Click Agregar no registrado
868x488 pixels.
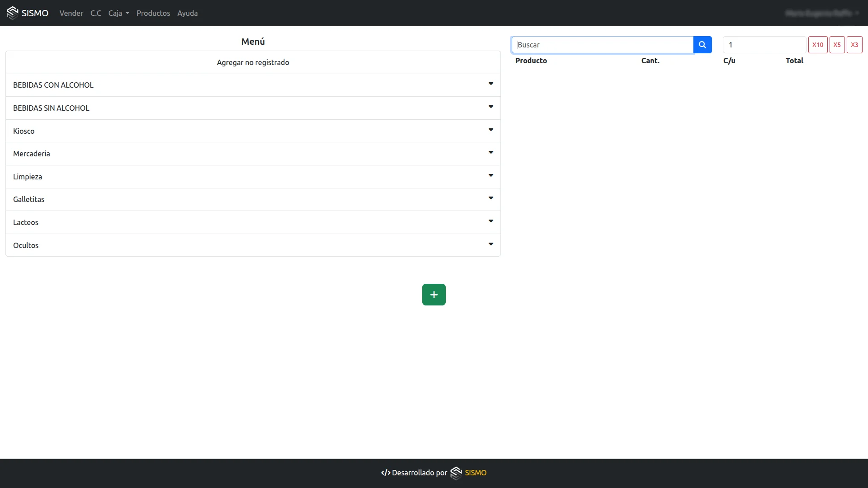click(253, 62)
